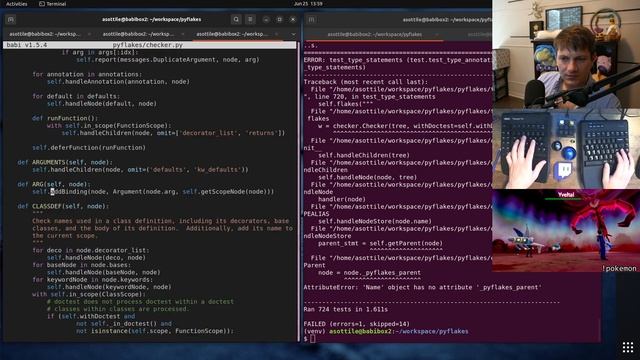Select the third active terminal tab

point(232,34)
